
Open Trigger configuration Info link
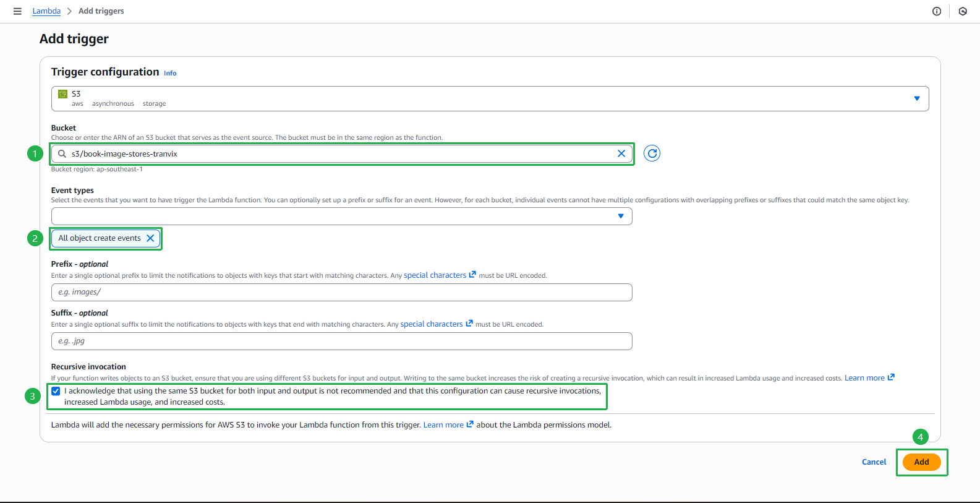170,73
